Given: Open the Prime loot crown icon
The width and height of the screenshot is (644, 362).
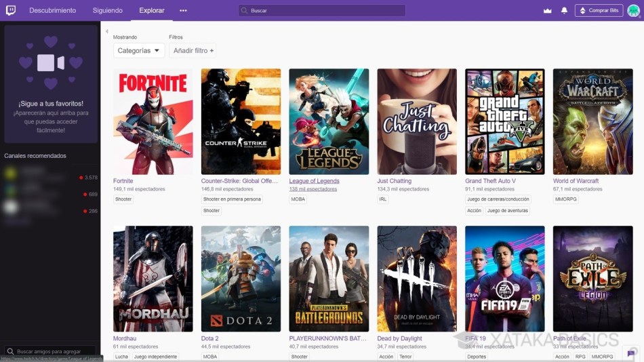Looking at the screenshot, I should (548, 11).
